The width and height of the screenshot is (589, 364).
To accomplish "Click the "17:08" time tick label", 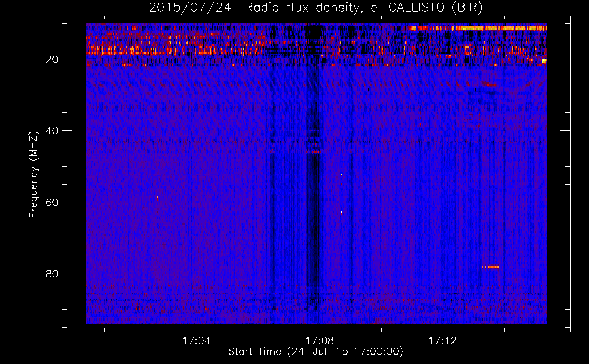I will coord(320,341).
